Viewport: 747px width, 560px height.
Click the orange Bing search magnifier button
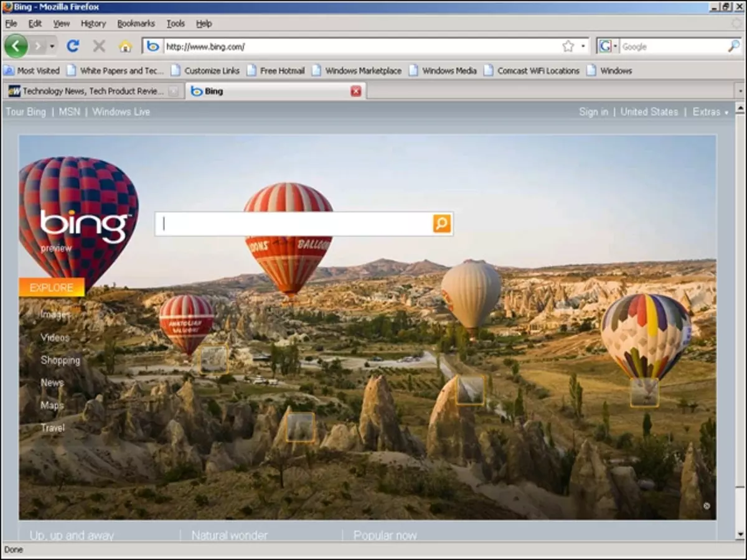pos(441,223)
